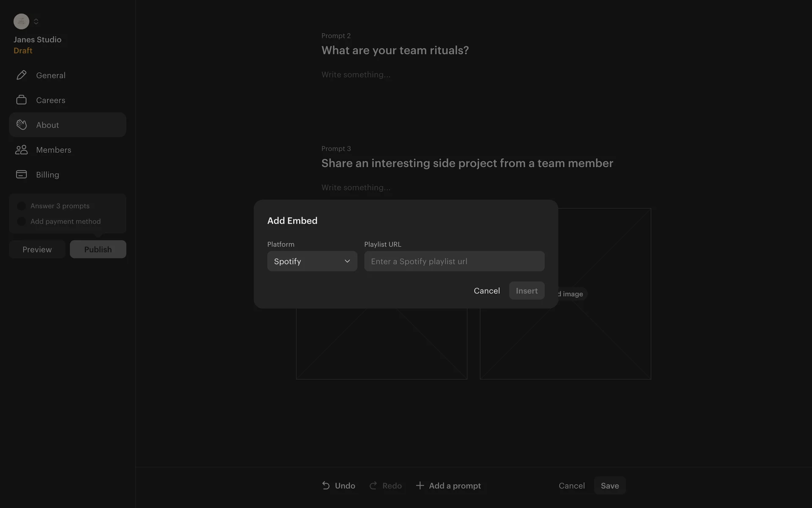Click the chevron arrow in the Platform select
This screenshot has height=508, width=812.
347,261
